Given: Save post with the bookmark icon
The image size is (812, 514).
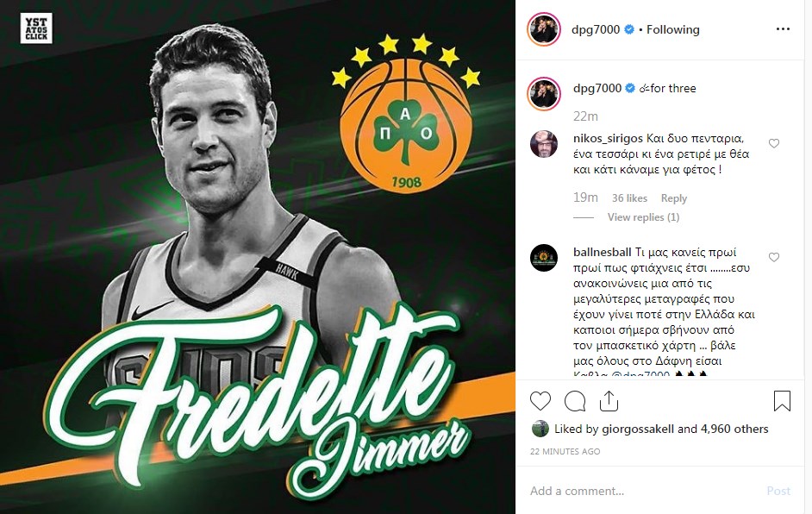Looking at the screenshot, I should pos(782,401).
